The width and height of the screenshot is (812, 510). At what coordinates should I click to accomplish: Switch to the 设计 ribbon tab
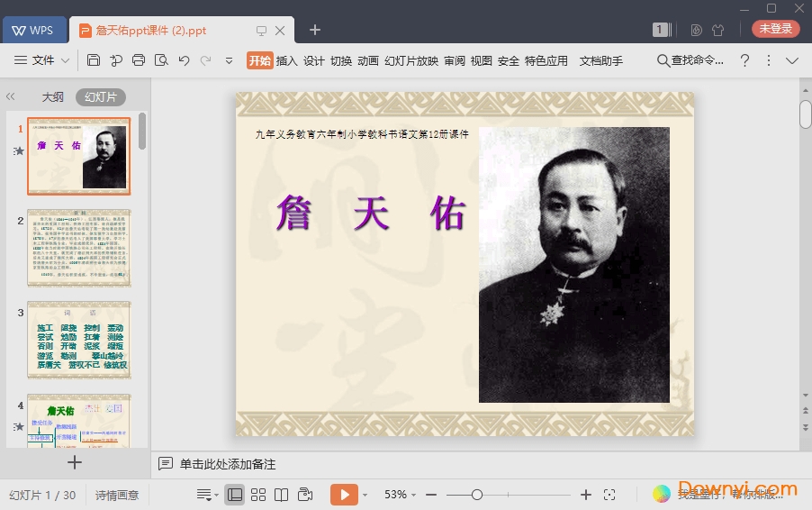[314, 60]
